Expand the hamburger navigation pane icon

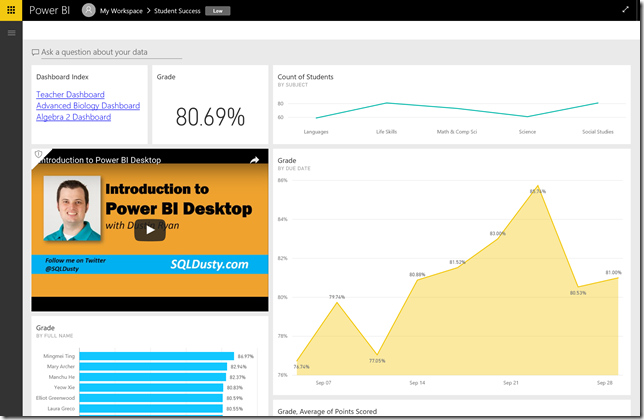click(12, 33)
